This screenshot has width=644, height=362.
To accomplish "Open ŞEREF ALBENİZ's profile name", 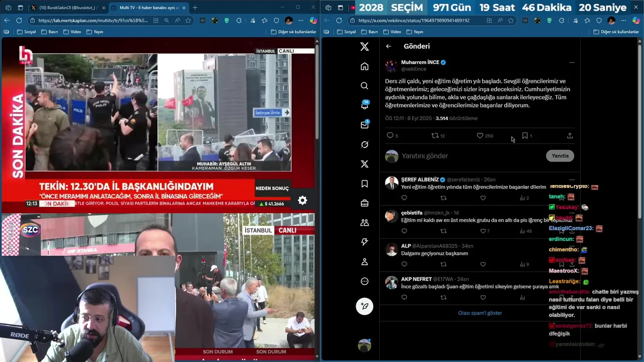I will pos(420,179).
